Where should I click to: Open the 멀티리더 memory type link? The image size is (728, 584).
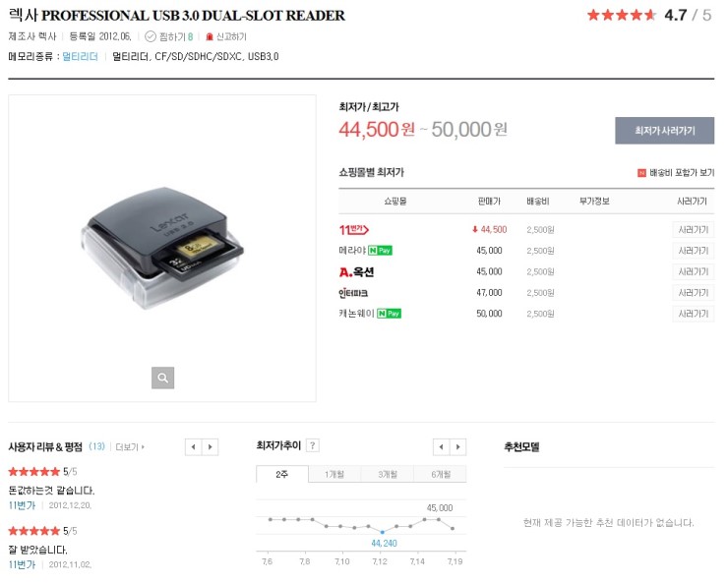click(x=81, y=57)
